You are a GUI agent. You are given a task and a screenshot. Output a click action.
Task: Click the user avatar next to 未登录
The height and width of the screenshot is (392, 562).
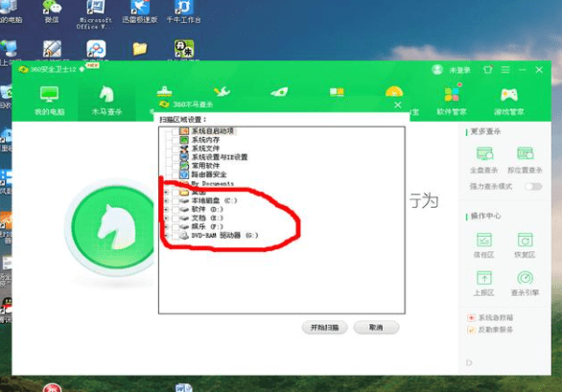[x=437, y=70]
